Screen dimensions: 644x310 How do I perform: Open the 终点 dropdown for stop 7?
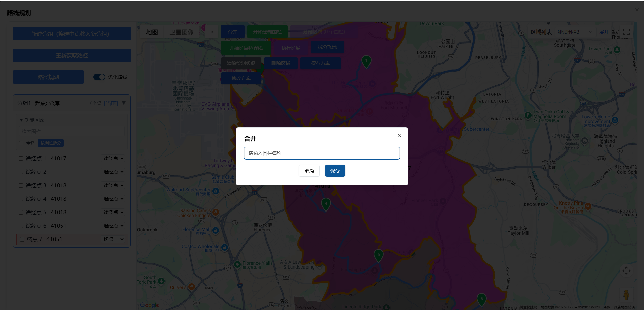114,239
